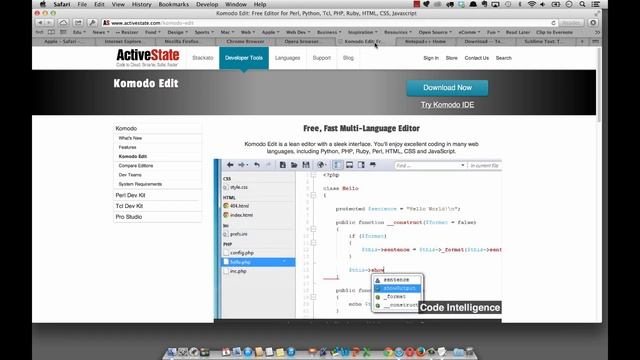
Task: Open the Languages nav item
Action: [287, 58]
